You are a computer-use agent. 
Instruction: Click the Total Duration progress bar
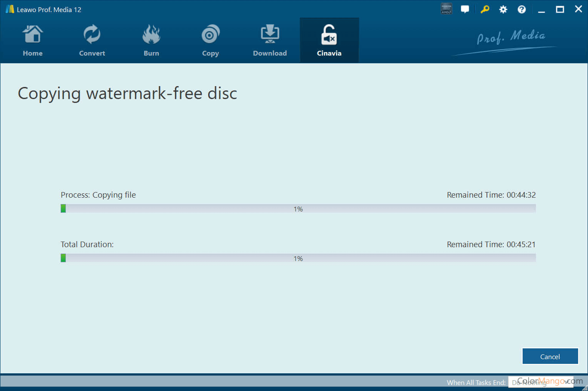click(298, 258)
